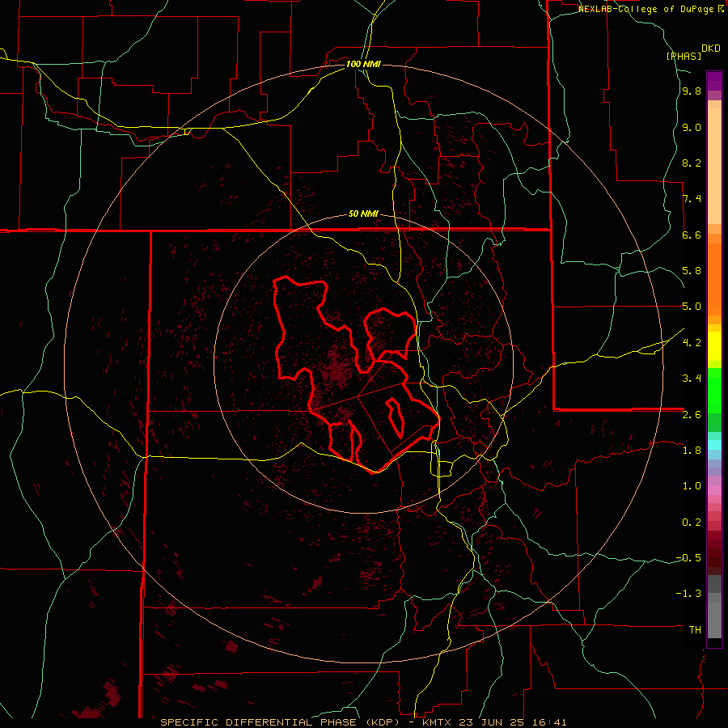Click the 5.8 scale label
728x728 pixels.
692,271
